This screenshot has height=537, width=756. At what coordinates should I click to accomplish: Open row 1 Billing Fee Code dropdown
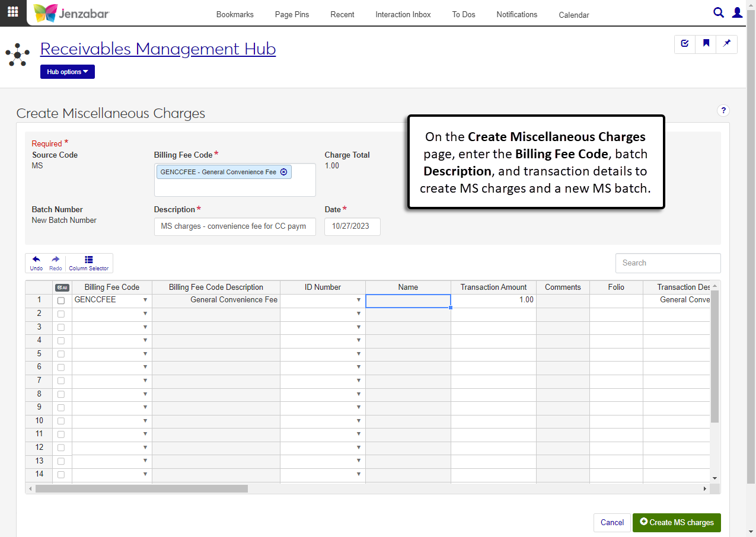(145, 300)
